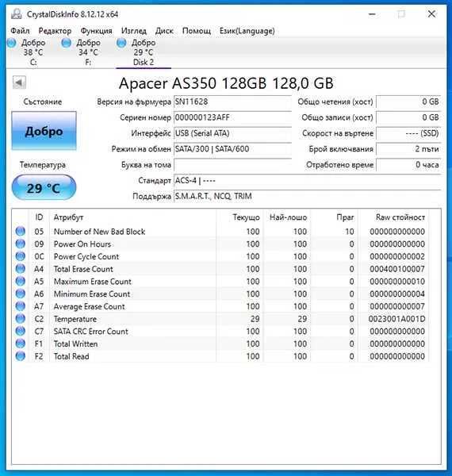Click status orb of Power On Hours row
The width and height of the screenshot is (452, 476).
click(21, 244)
